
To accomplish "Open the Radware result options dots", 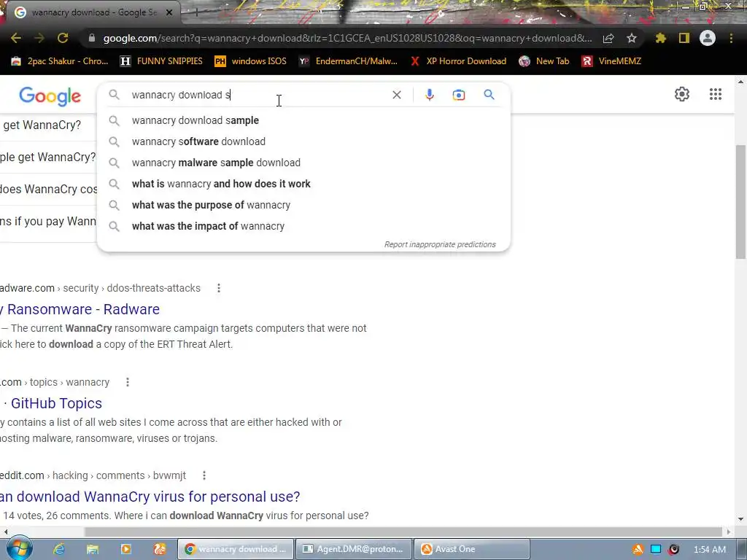I will [219, 288].
